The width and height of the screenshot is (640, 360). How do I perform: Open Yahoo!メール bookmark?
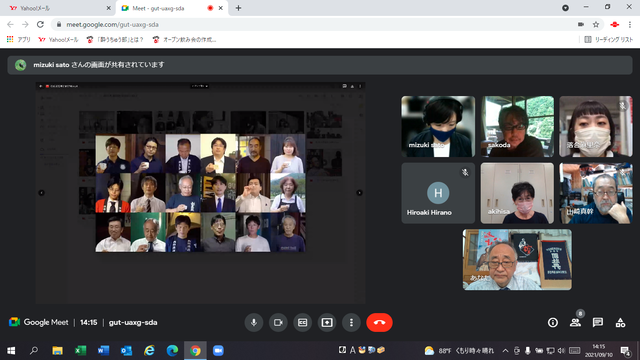[58, 40]
